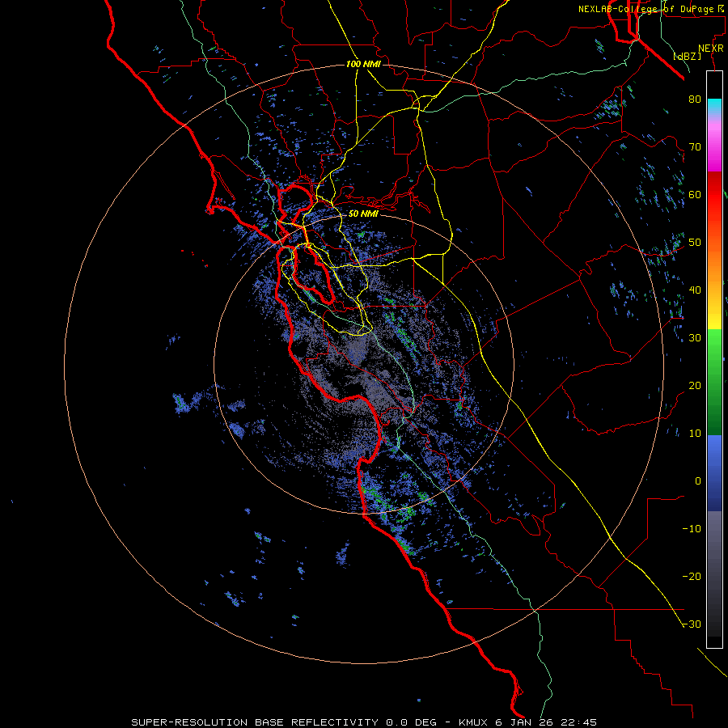Click the 80 value on the dBZ scale

[x=695, y=99]
